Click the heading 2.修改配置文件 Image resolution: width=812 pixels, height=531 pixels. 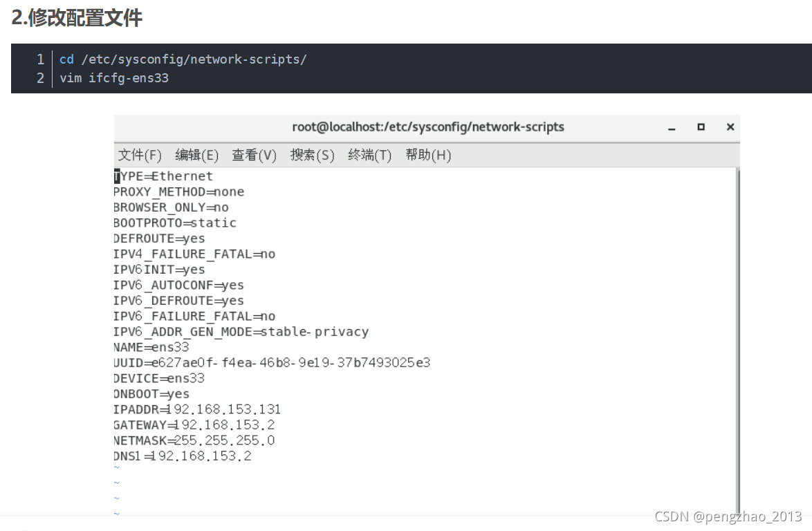[x=77, y=17]
